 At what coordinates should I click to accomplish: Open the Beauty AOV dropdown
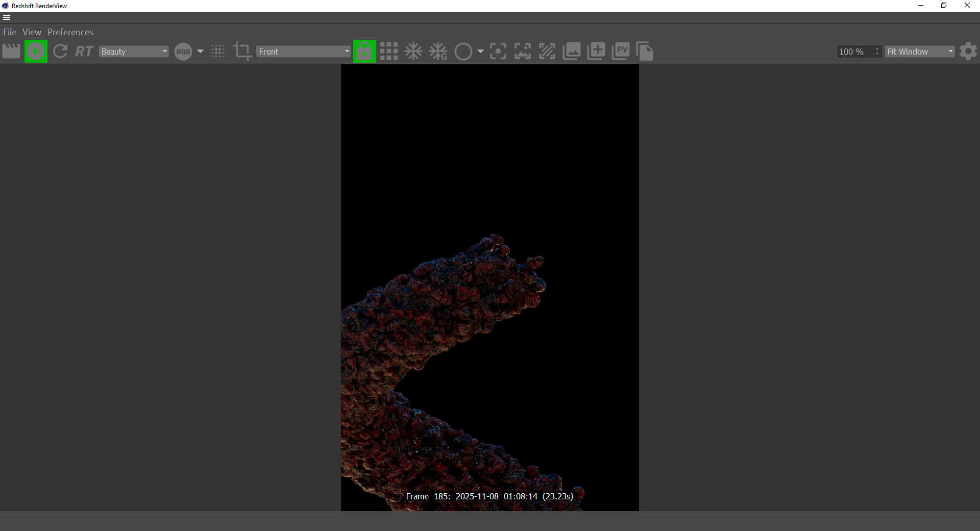134,52
